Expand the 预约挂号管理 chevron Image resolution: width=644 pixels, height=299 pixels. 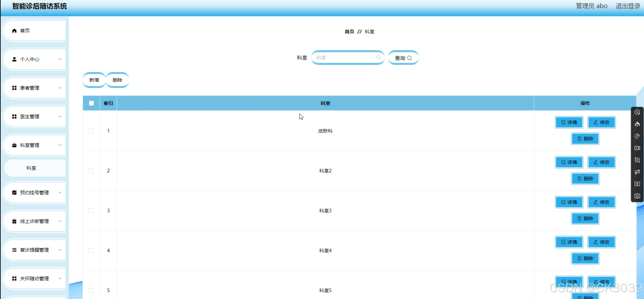(x=60, y=193)
